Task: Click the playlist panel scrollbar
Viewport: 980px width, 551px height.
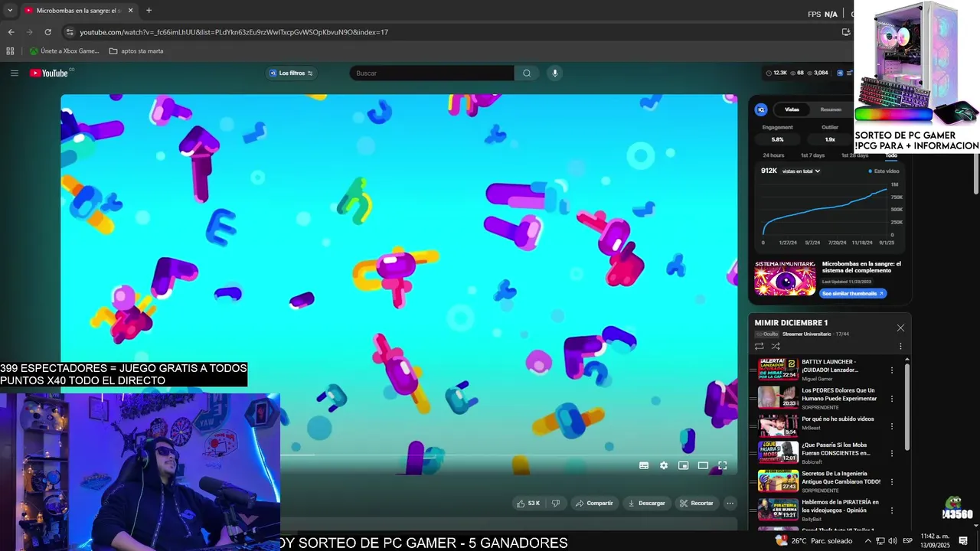Action: (x=908, y=406)
